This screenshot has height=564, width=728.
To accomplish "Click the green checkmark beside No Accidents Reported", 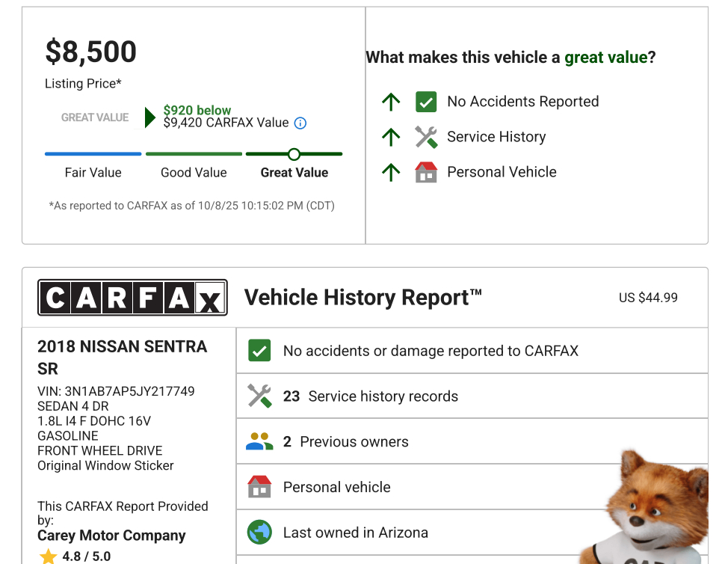I will point(426,102).
